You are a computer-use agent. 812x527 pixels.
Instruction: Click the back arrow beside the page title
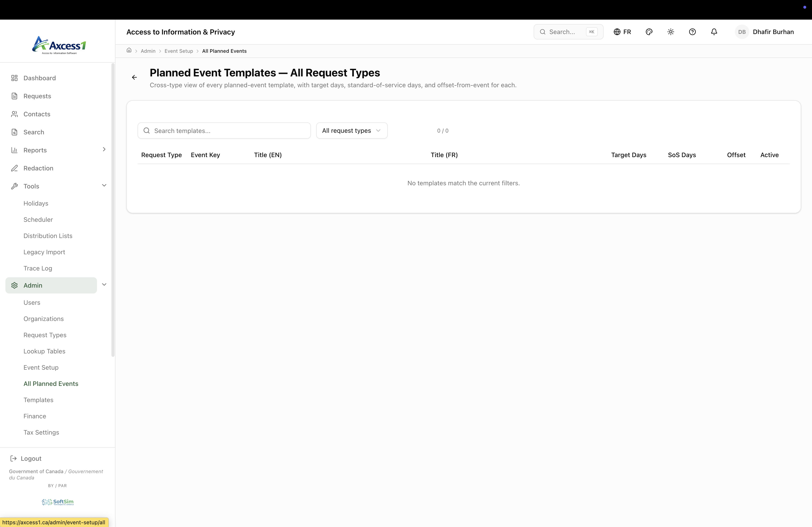(x=134, y=77)
